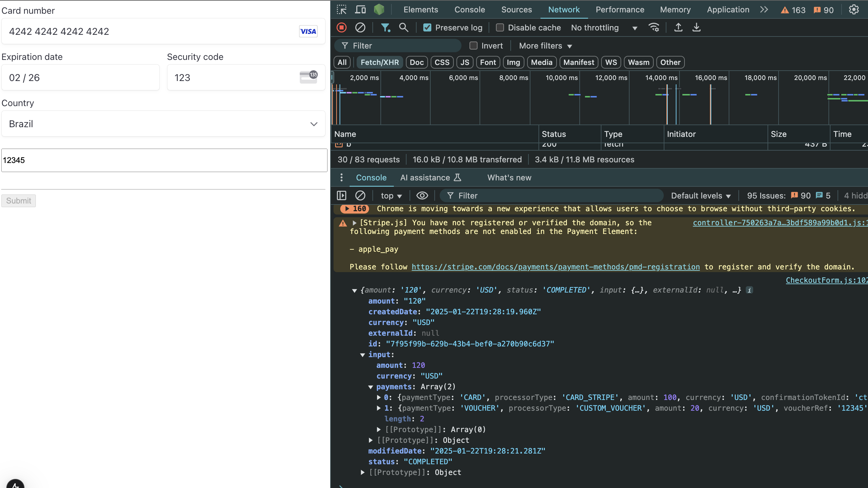Clear the console icon
868x488 pixels.
coord(360,196)
